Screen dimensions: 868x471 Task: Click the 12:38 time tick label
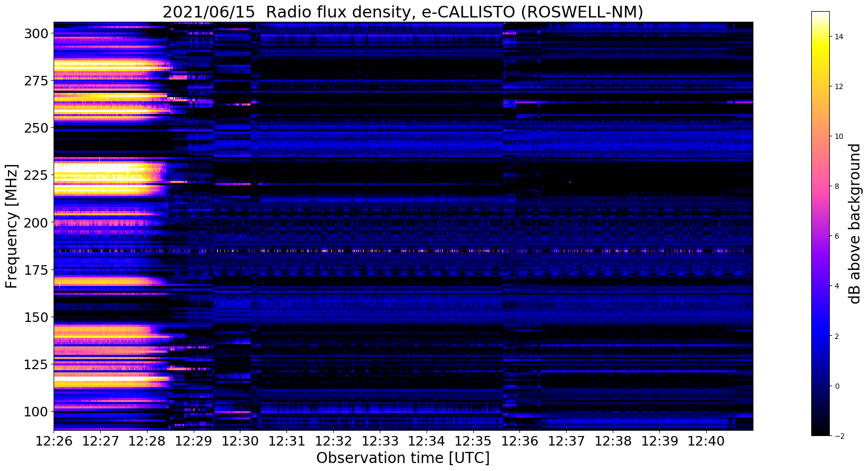[x=613, y=441]
